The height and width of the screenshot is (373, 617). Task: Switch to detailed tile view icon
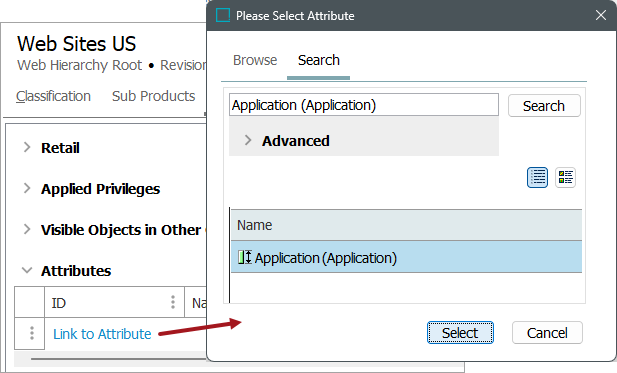click(565, 177)
